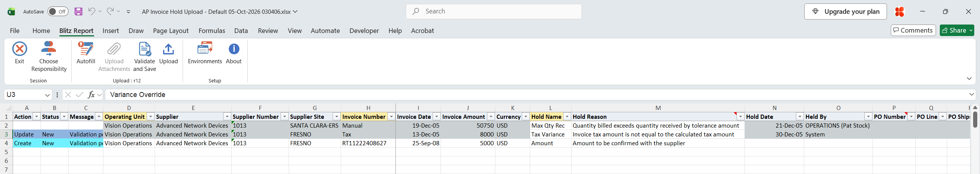Open the Customize Quick Access Toolbar dropdown
The image size is (980, 174).
[x=128, y=12]
